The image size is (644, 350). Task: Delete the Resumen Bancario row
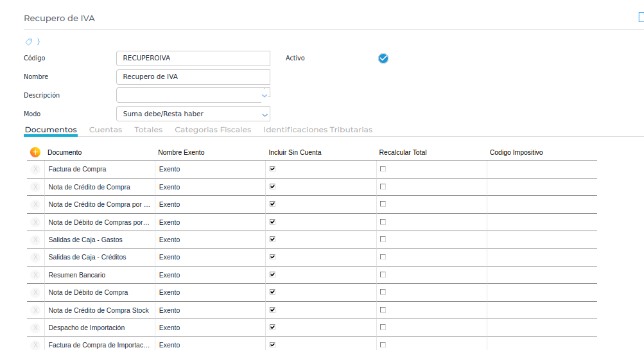pyautogui.click(x=35, y=275)
